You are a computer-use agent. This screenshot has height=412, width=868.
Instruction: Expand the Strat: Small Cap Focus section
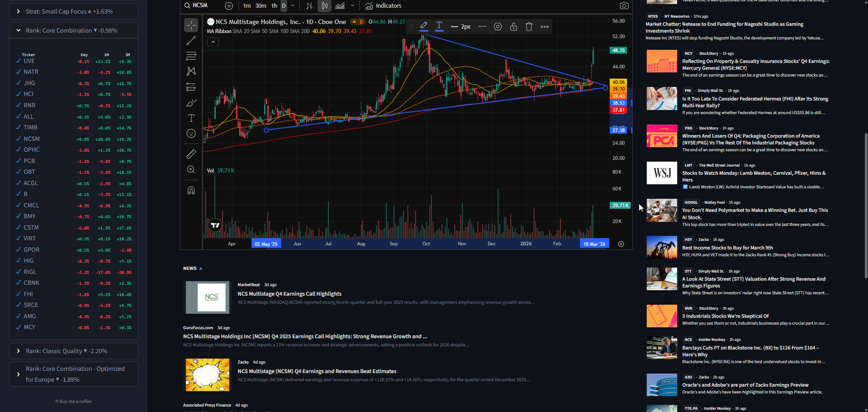(x=18, y=11)
